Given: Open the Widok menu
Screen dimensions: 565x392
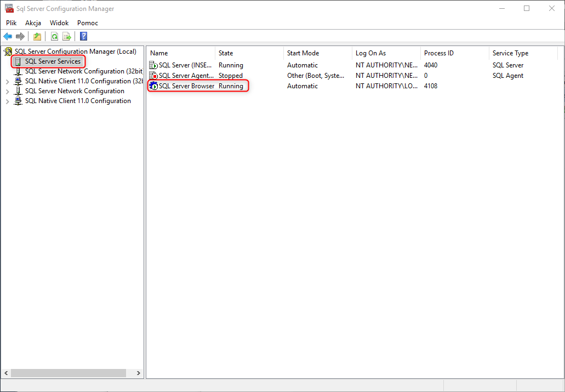Looking at the screenshot, I should pos(59,22).
